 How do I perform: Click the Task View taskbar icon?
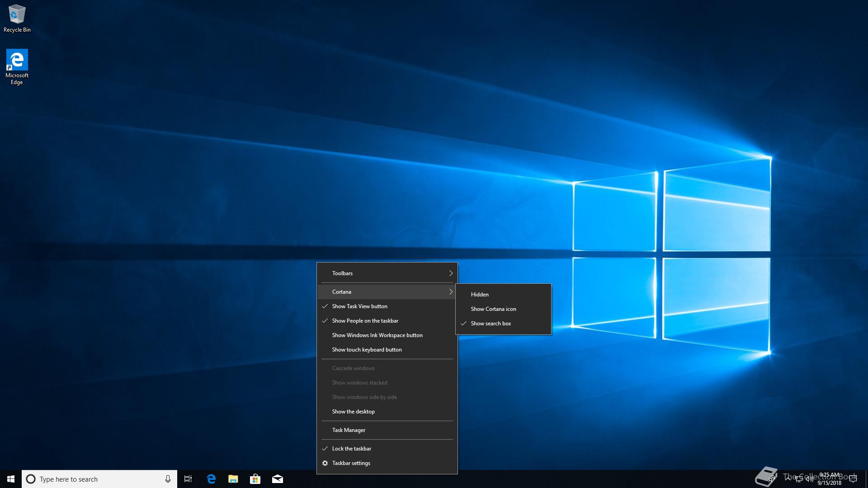188,479
